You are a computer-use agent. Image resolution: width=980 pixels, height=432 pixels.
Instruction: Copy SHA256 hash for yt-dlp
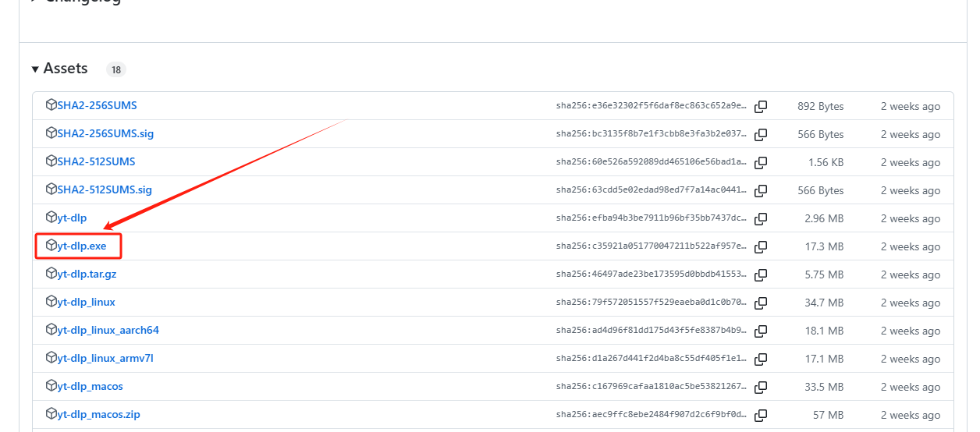click(x=761, y=218)
